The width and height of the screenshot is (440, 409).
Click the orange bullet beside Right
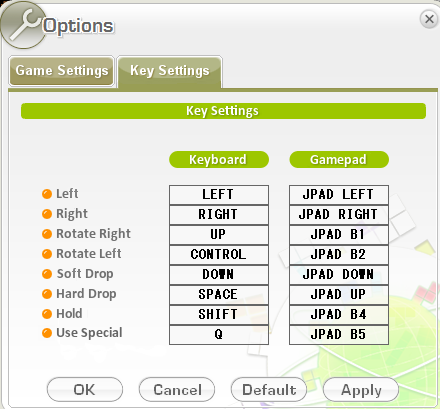(x=47, y=214)
